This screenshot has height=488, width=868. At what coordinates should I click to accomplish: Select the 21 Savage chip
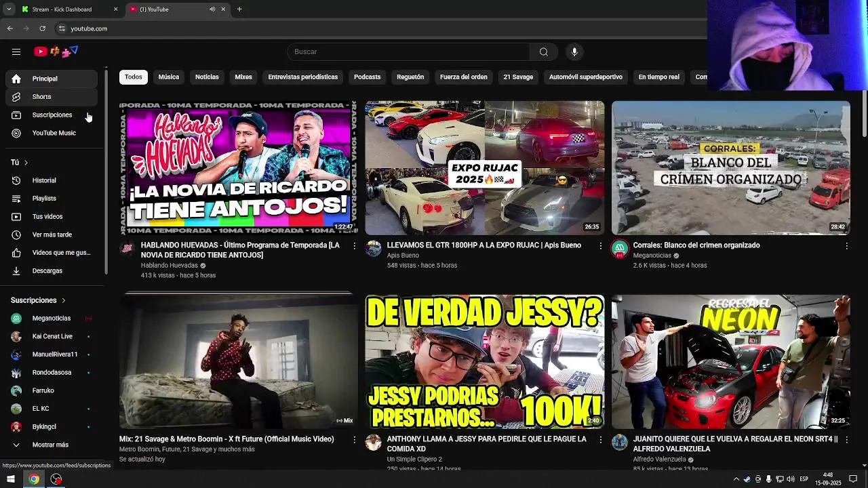[518, 77]
